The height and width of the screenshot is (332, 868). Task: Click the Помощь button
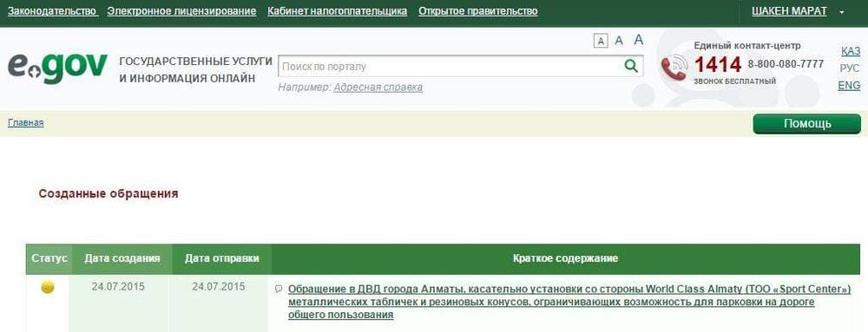pyautogui.click(x=806, y=124)
